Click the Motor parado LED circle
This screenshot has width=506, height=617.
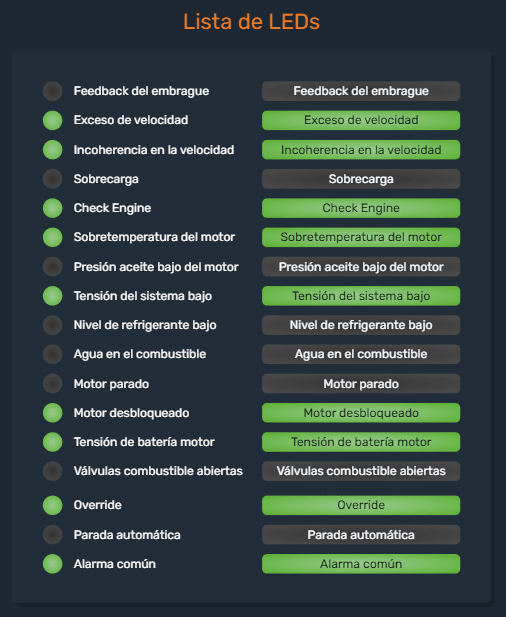52,384
